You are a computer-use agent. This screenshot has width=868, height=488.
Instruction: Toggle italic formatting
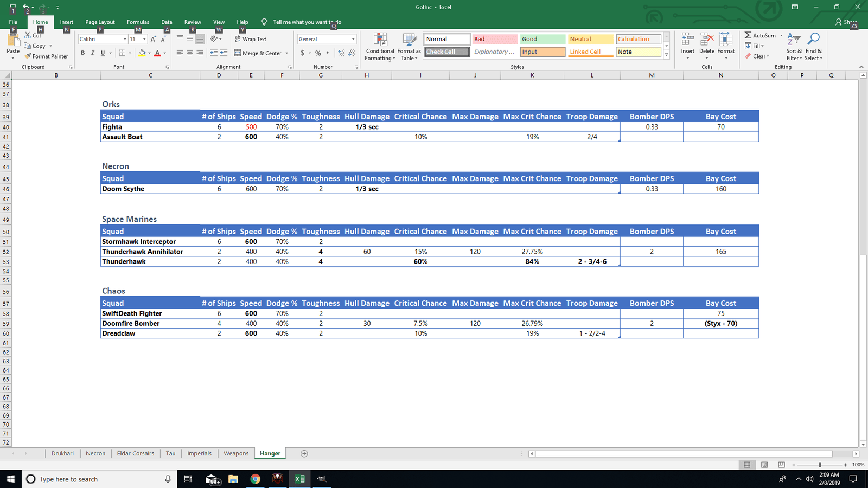pos(93,53)
